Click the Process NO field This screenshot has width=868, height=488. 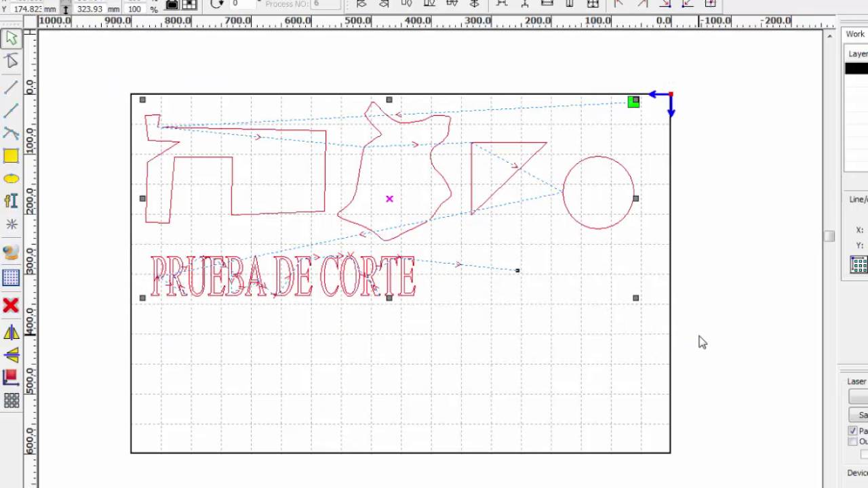pos(325,4)
